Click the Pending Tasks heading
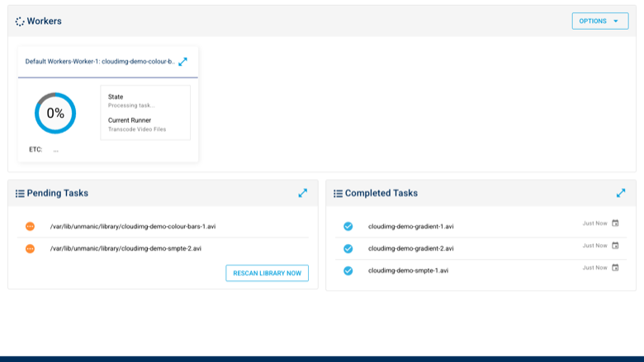The width and height of the screenshot is (644, 362). click(58, 193)
